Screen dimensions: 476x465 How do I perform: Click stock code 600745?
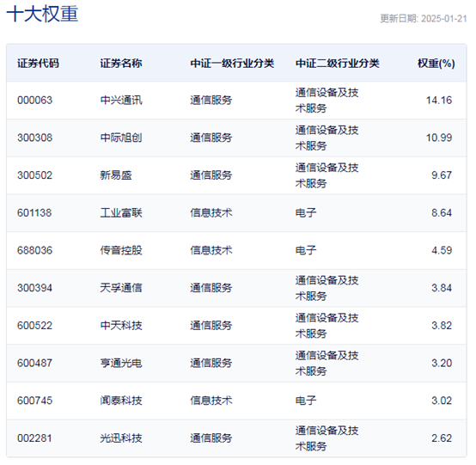point(35,401)
